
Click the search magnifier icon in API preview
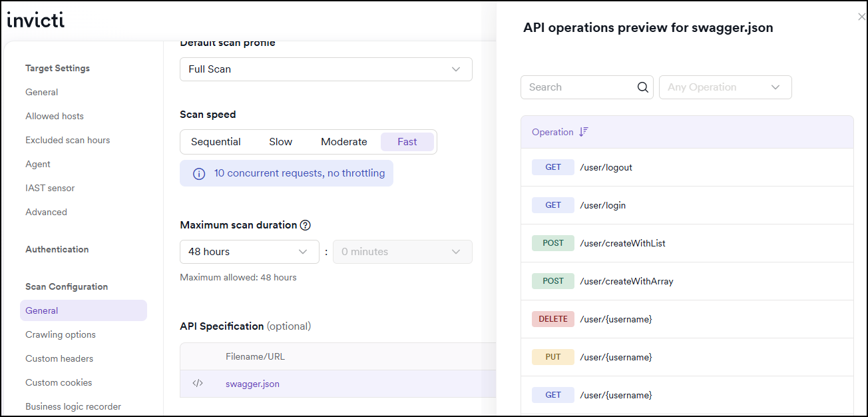[642, 87]
